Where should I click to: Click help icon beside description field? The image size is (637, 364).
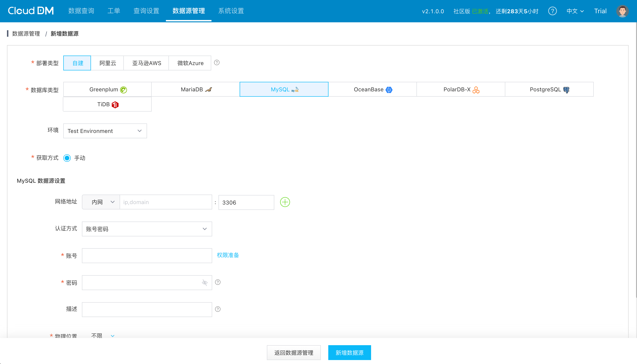218,309
